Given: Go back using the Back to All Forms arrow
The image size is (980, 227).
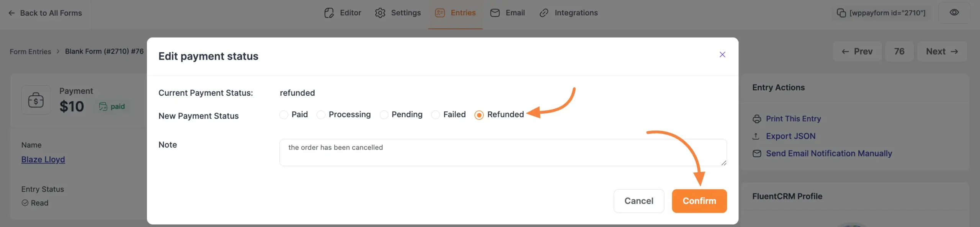Looking at the screenshot, I should point(11,13).
